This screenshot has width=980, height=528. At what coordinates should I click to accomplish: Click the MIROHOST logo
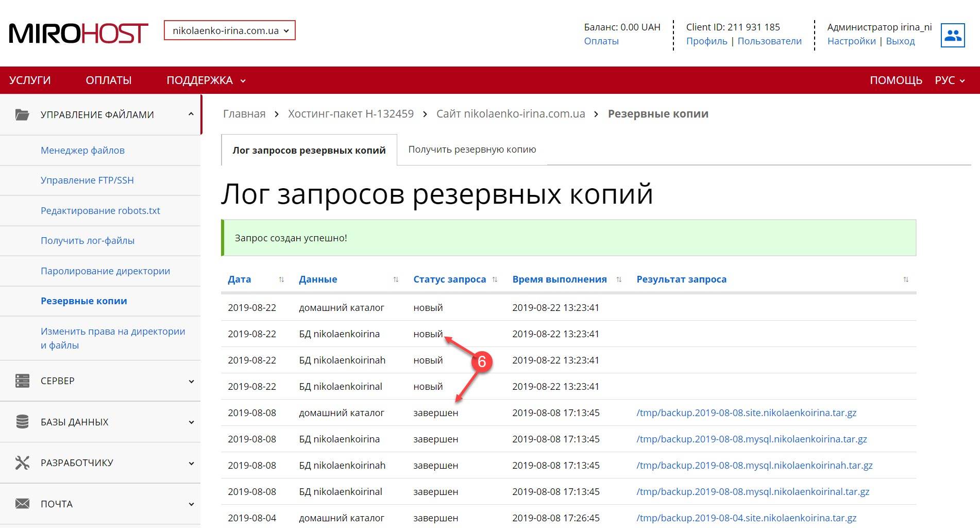[x=79, y=34]
